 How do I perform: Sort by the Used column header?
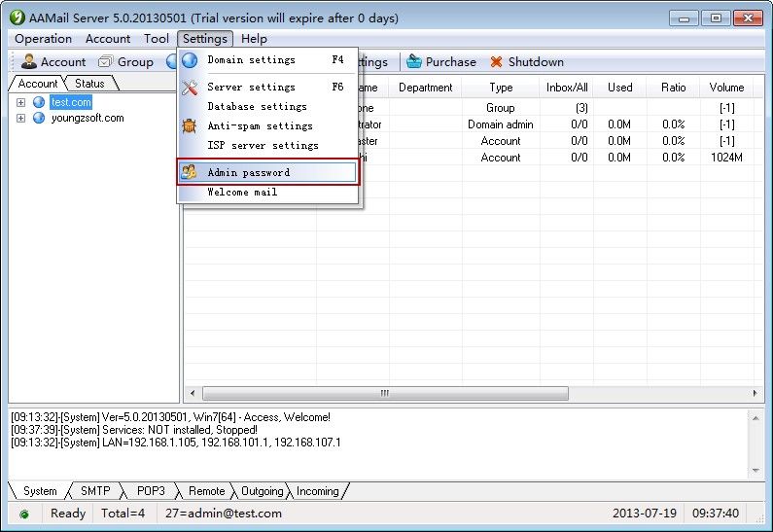619,88
